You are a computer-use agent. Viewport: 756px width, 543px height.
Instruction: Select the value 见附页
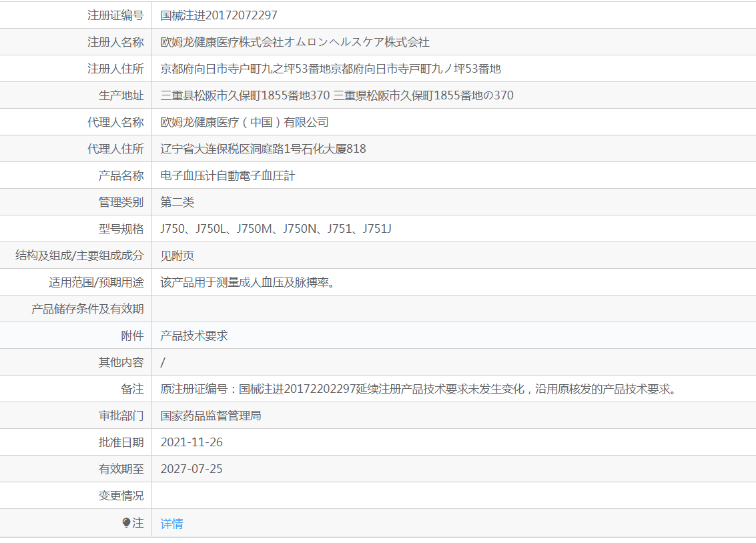click(177, 256)
